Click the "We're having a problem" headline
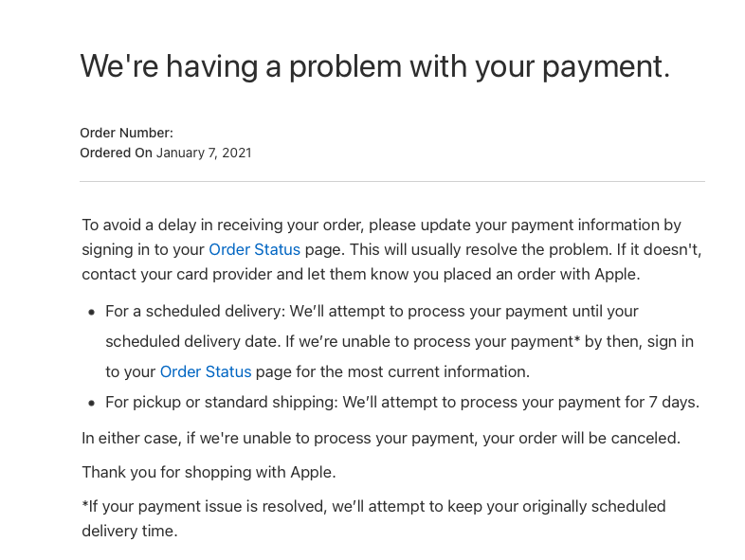The width and height of the screenshot is (745, 560). 375,66
